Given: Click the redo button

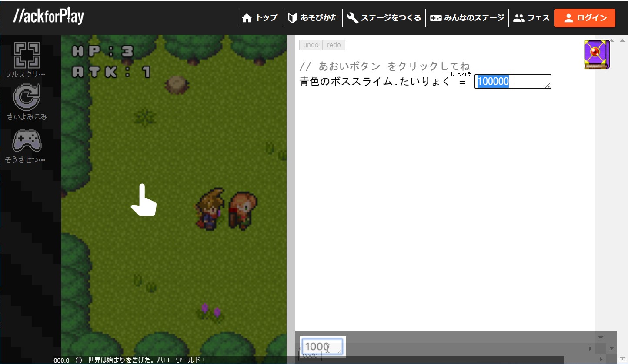Looking at the screenshot, I should [x=334, y=45].
